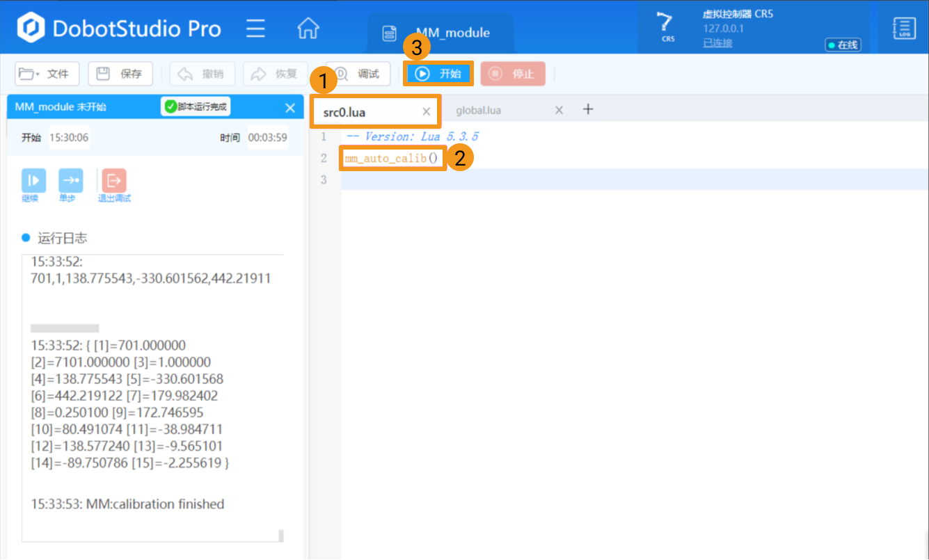Click the debug magnifier icon
The height and width of the screenshot is (560, 929).
coord(341,74)
